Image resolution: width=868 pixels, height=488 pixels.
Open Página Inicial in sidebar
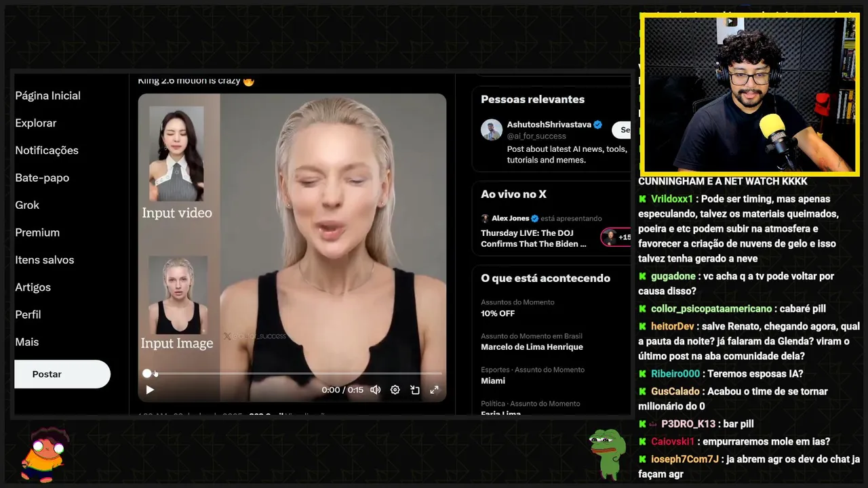point(47,96)
